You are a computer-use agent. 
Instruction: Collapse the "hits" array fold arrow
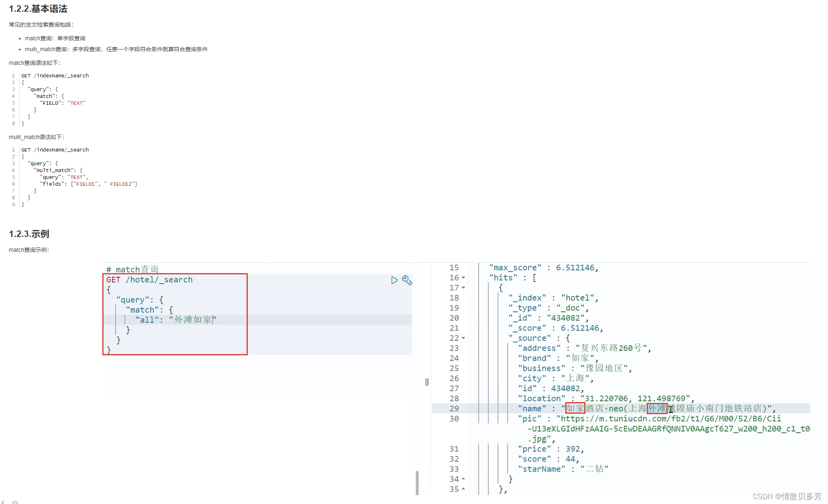pyautogui.click(x=463, y=278)
